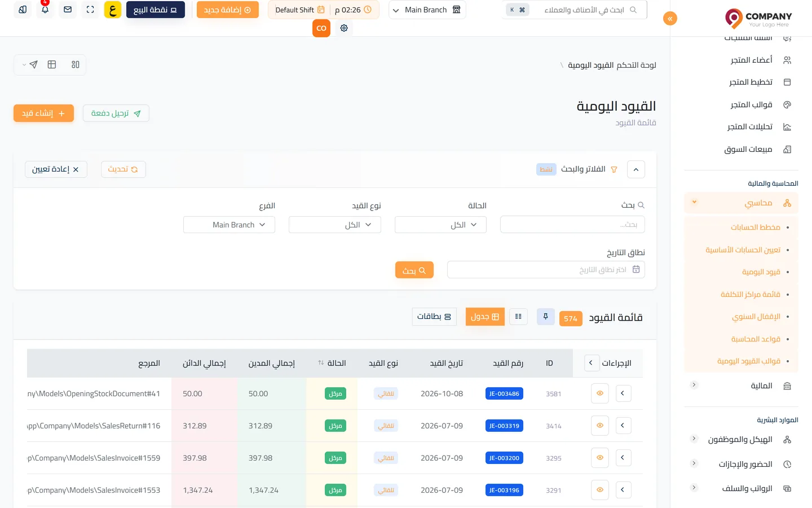Viewport: 812px width, 508px height.
Task: Switch to بطاقات cards view
Action: click(434, 317)
